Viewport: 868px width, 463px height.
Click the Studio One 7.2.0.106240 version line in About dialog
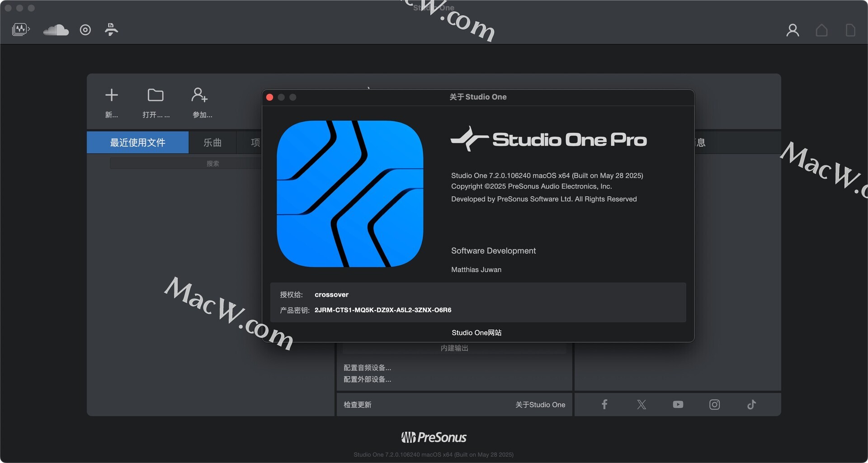(x=547, y=175)
